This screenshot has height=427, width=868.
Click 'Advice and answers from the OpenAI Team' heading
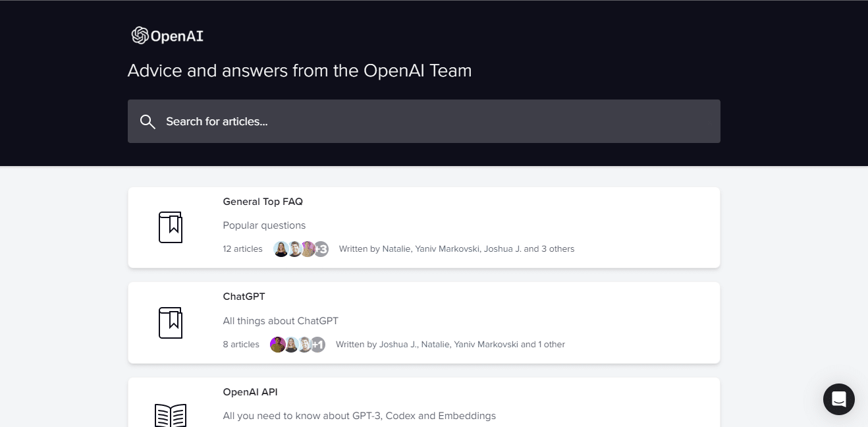[300, 71]
